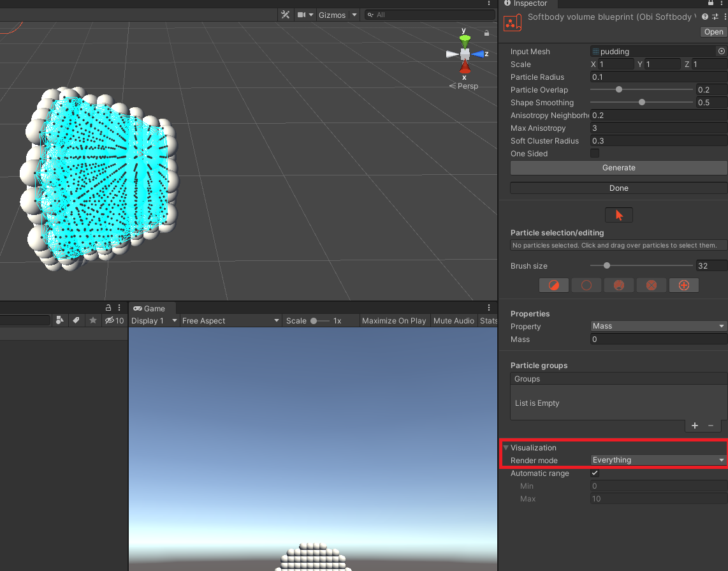Click the pudding Input Mesh field
Screen dimensions: 728x571
click(x=637, y=51)
